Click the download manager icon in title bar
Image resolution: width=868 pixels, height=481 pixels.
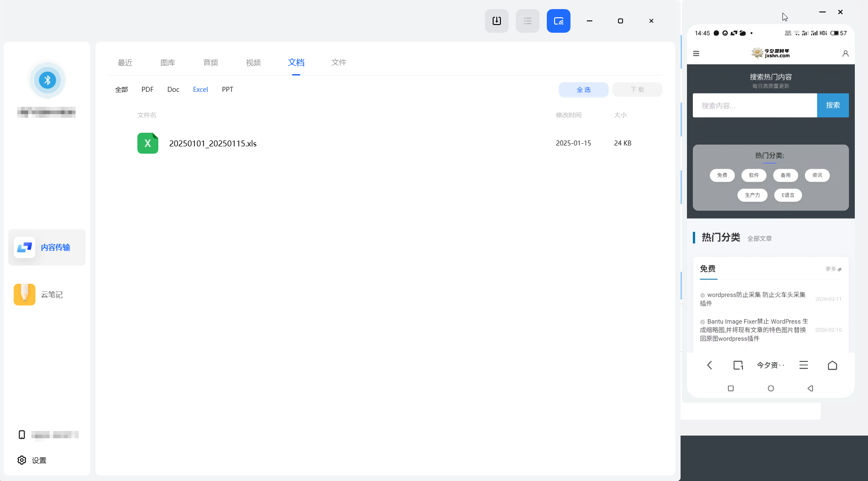[x=496, y=21]
